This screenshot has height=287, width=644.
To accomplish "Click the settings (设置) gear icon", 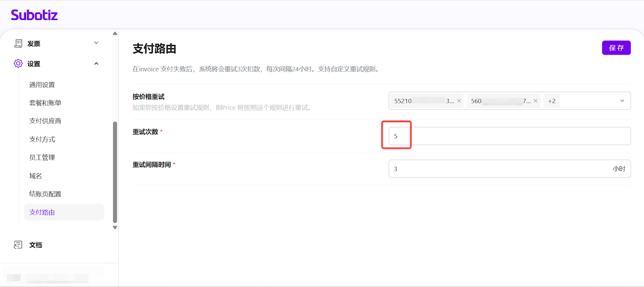I will tap(18, 64).
